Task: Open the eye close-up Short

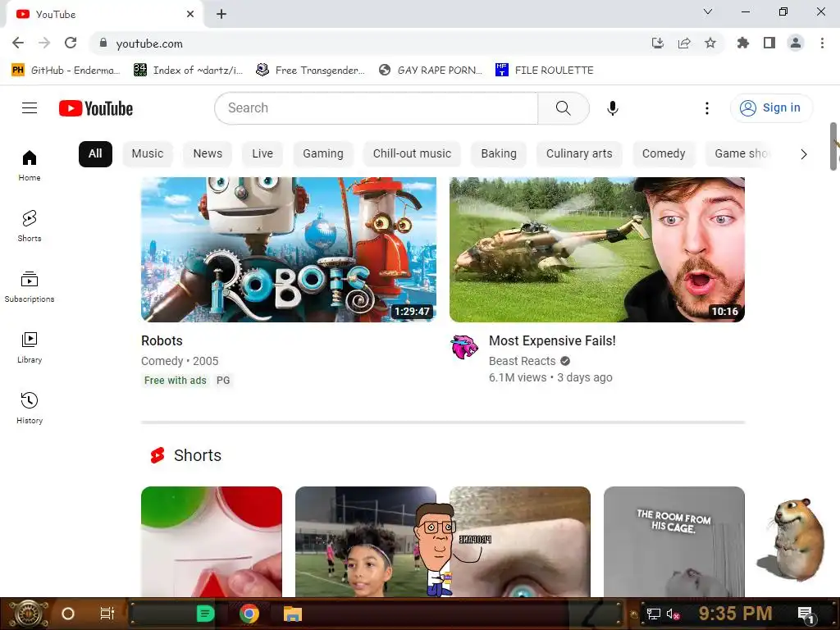Action: coord(520,541)
